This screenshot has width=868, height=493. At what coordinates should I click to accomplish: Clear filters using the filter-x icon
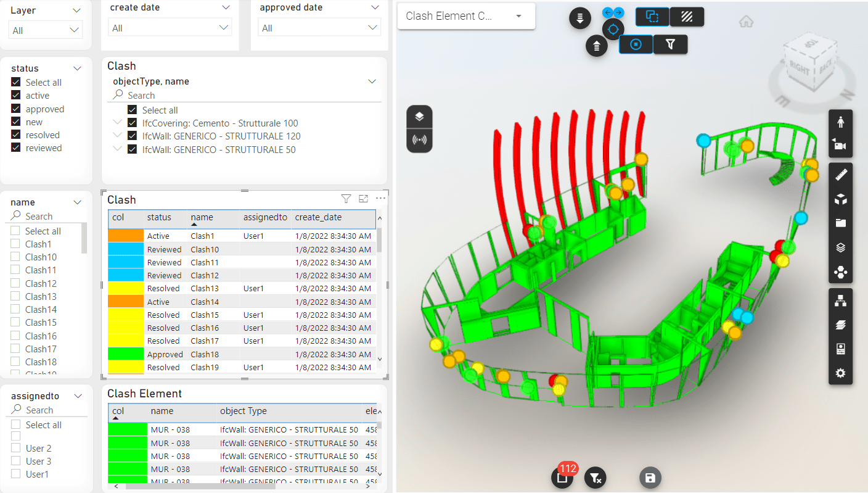tap(595, 477)
